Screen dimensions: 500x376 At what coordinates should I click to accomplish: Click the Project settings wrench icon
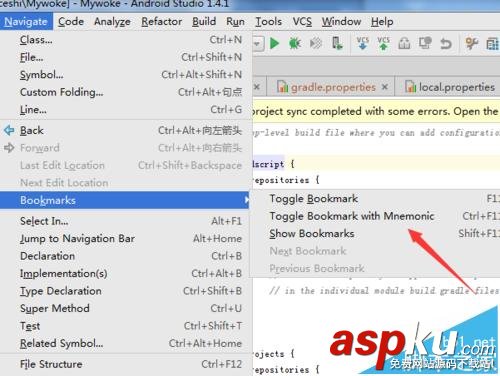point(472,43)
